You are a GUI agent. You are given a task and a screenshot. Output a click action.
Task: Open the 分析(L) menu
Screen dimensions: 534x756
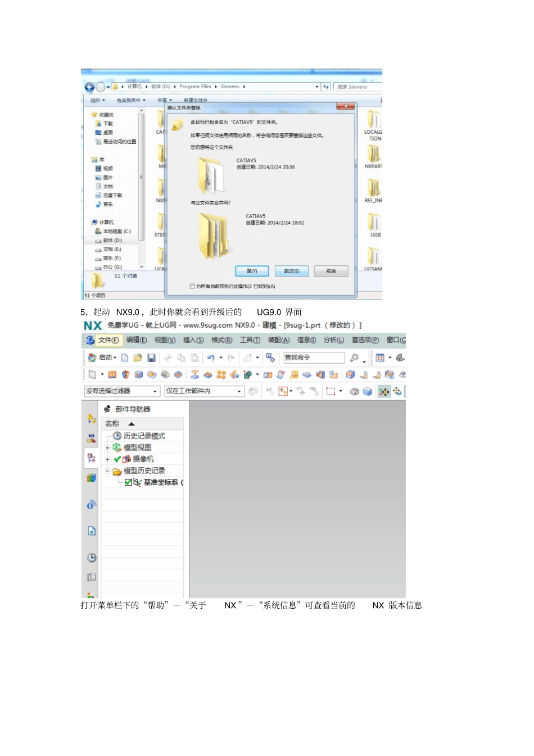(x=334, y=340)
